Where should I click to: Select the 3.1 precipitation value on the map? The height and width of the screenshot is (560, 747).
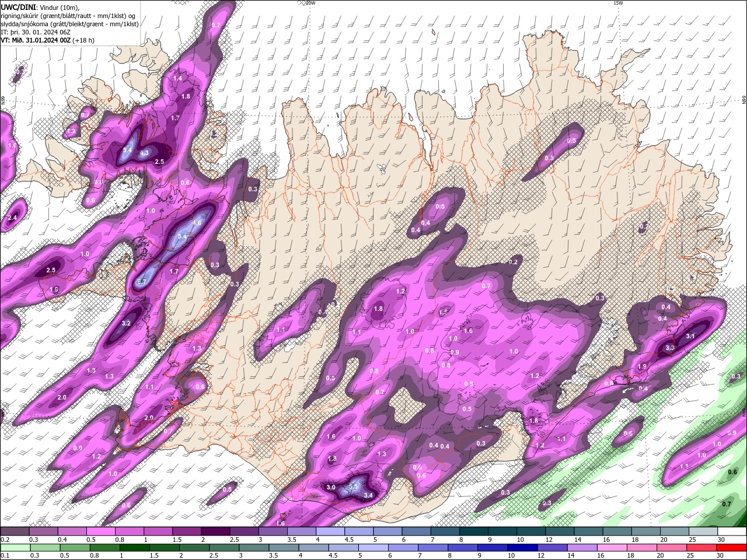click(x=690, y=336)
